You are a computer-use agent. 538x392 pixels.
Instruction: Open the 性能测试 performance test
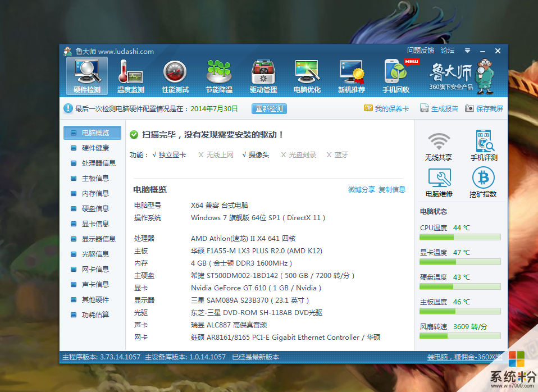pyautogui.click(x=175, y=76)
